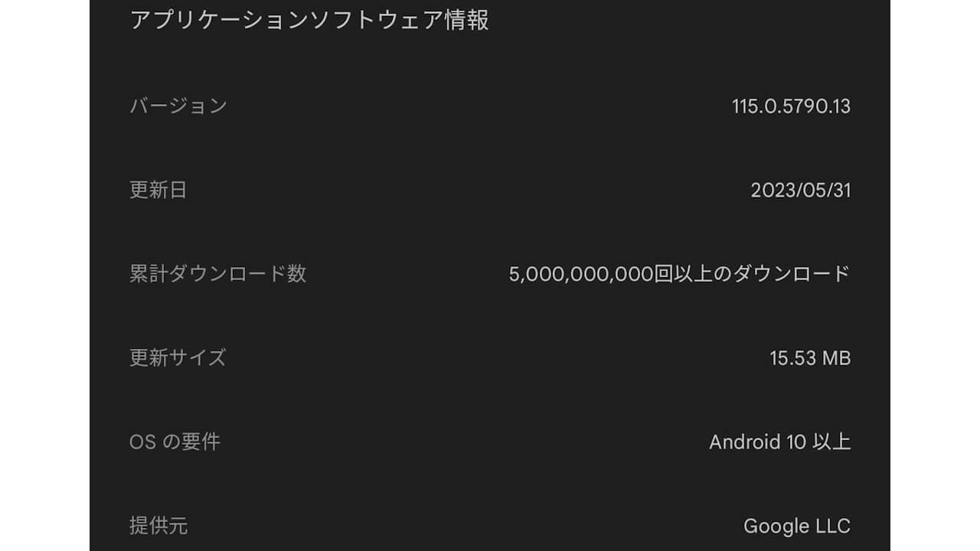This screenshot has height=551, width=980.
Task: Click the Google LLC provider link
Action: pos(798,526)
